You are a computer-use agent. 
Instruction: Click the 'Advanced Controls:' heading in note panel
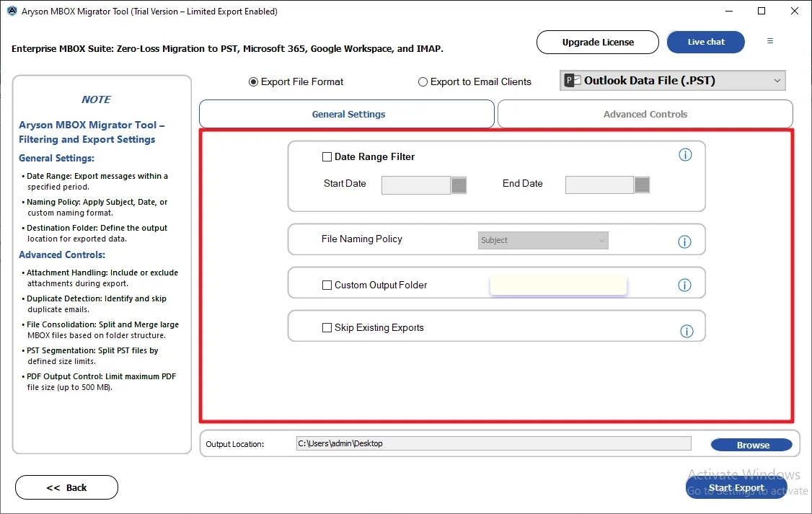click(x=62, y=254)
